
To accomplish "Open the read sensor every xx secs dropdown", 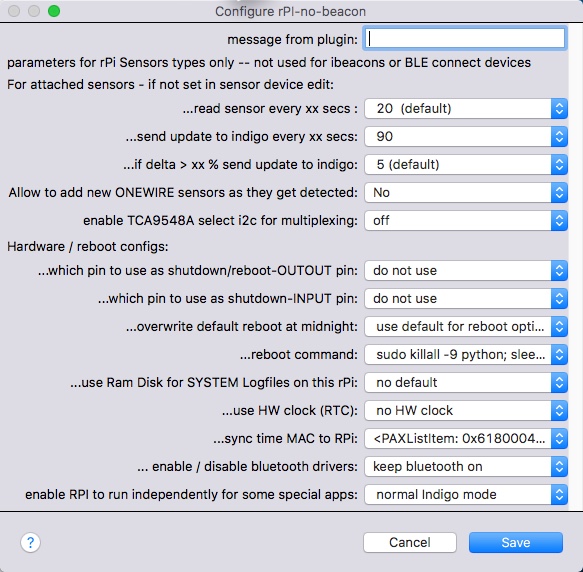I will pos(466,109).
